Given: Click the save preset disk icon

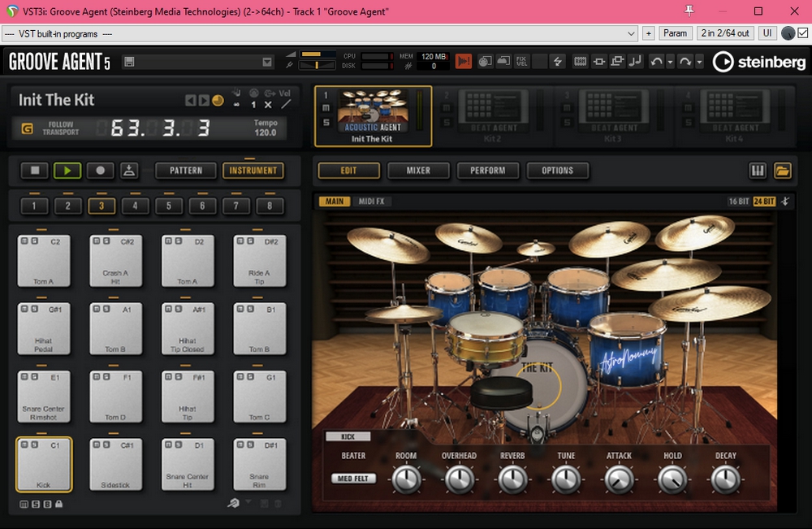Looking at the screenshot, I should click(x=129, y=63).
